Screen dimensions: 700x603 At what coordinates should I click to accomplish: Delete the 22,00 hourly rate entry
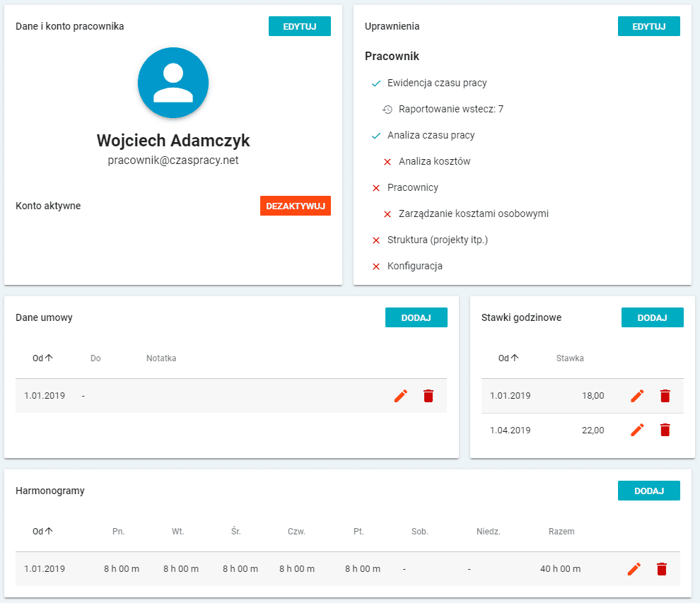[665, 430]
